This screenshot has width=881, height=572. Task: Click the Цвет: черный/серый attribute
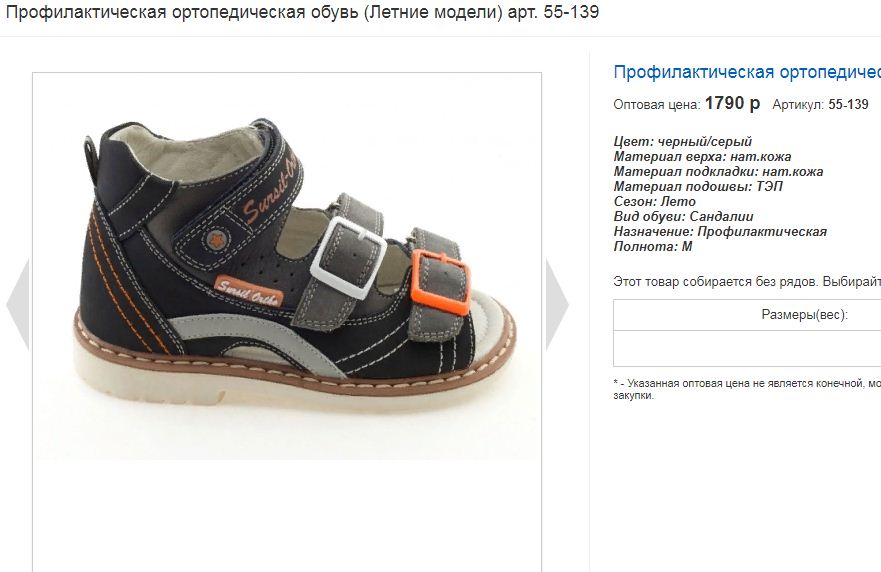click(x=683, y=142)
